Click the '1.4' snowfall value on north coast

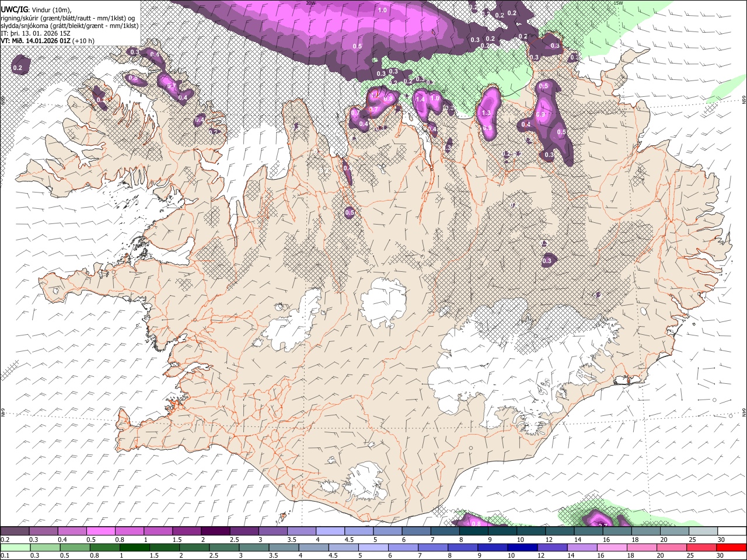(420, 100)
